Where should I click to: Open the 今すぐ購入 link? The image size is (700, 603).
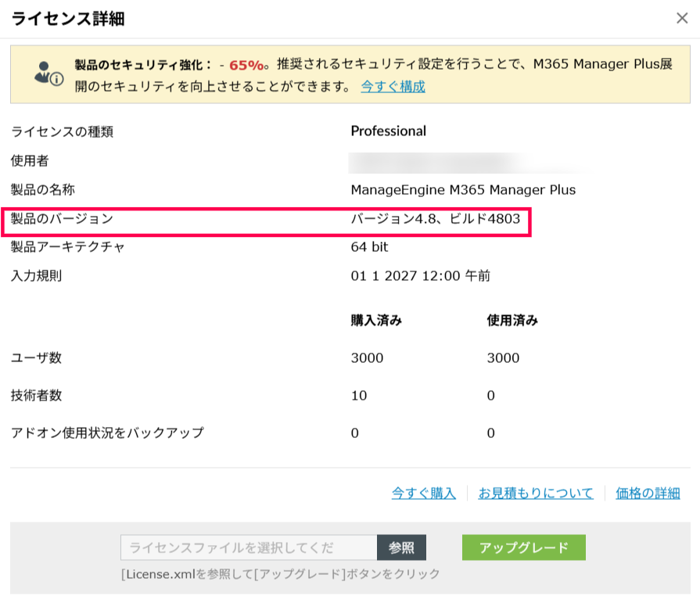pos(424,494)
